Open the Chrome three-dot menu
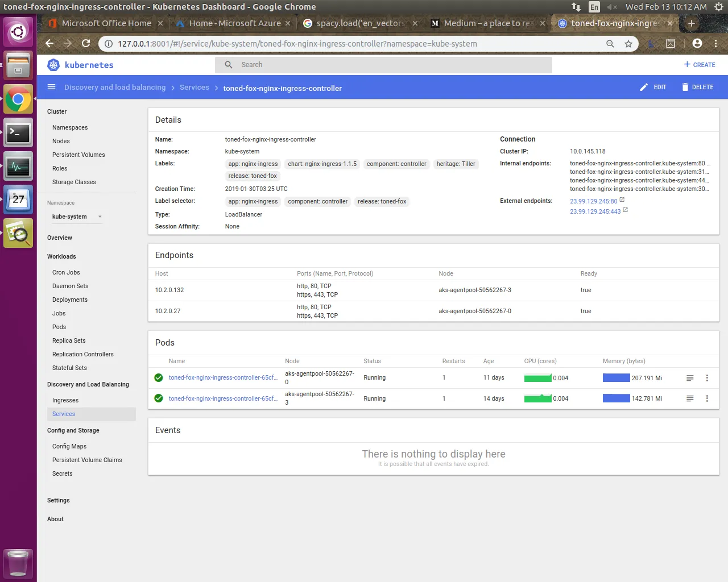Viewport: 728px width, 582px height. (715, 44)
